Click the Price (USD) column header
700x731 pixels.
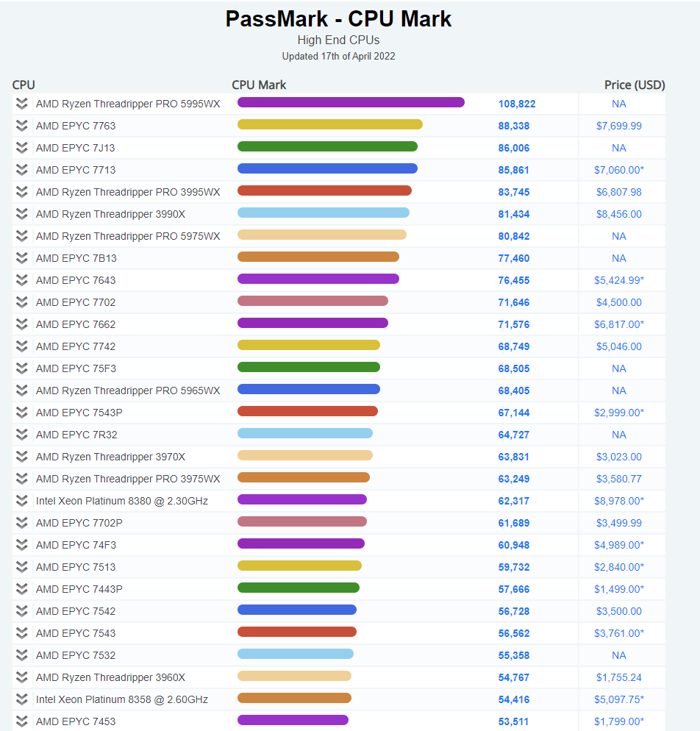(x=635, y=85)
